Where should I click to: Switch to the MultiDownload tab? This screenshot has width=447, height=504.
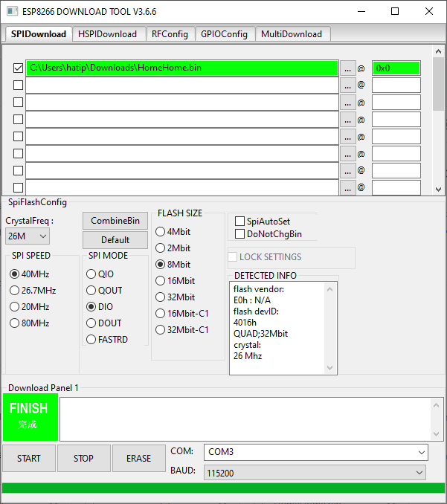pos(292,34)
